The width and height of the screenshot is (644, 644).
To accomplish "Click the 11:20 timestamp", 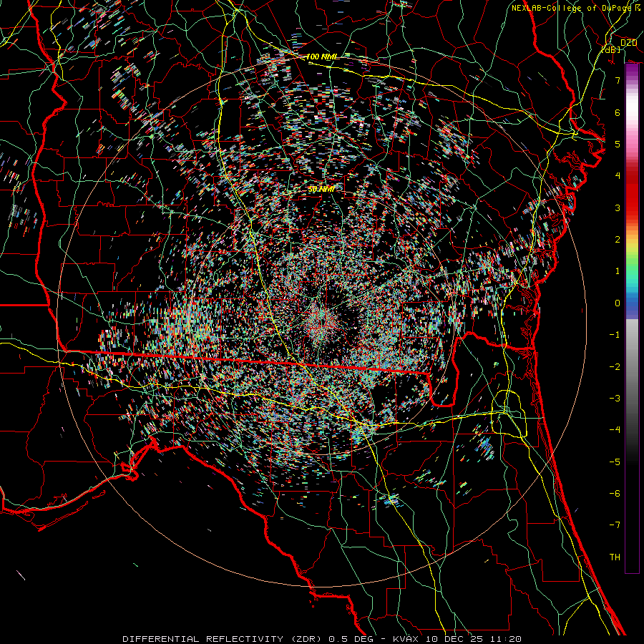I will click(504, 639).
